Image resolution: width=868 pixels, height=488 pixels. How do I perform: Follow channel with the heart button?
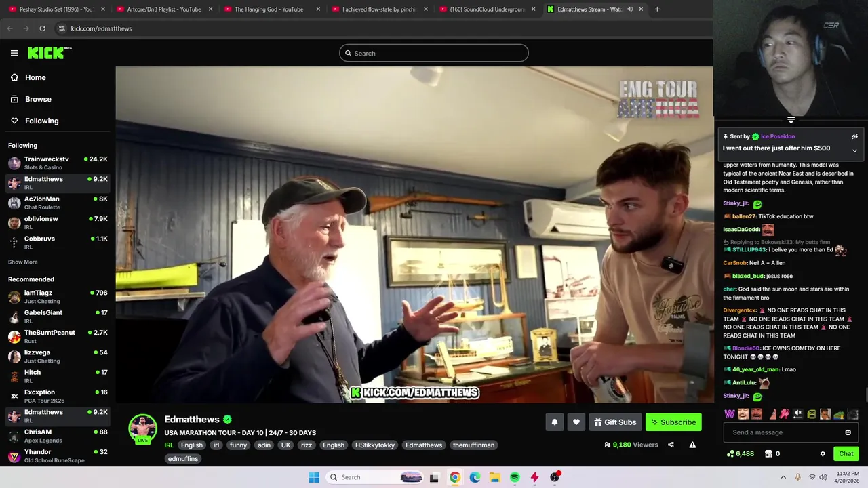coord(576,422)
